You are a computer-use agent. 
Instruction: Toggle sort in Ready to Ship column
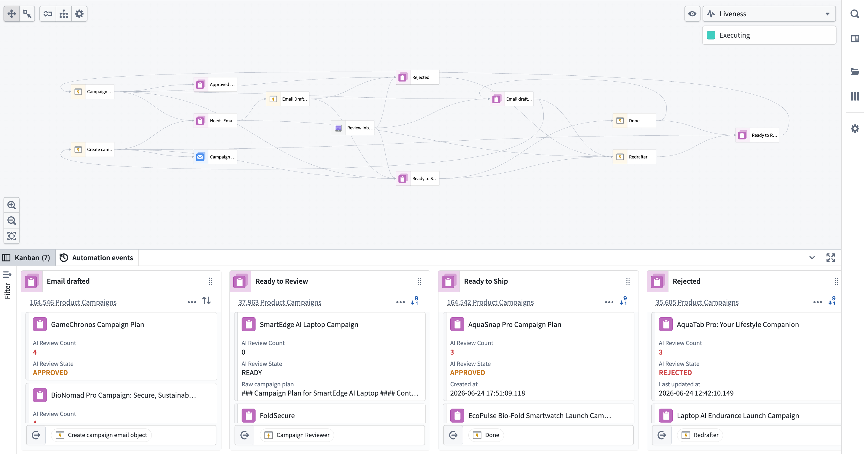(623, 301)
